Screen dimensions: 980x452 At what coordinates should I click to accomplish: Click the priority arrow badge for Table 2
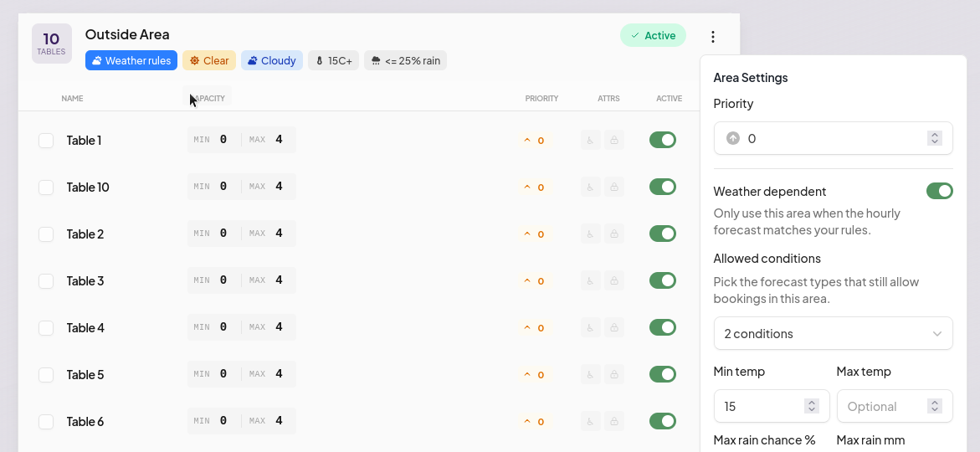pos(534,234)
